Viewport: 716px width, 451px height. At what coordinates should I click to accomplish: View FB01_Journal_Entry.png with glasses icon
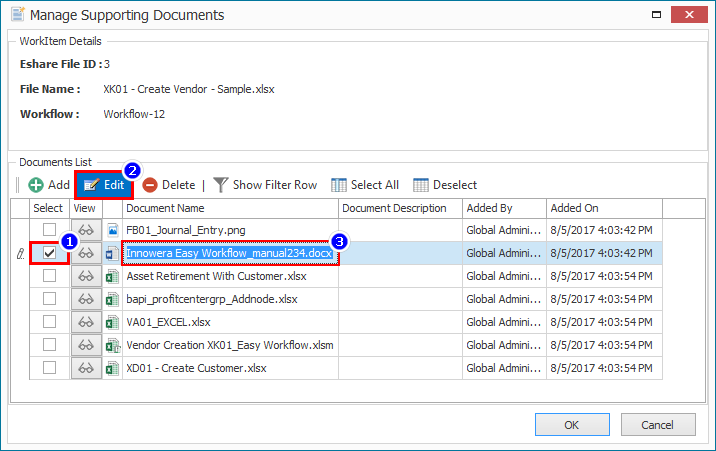[86, 230]
